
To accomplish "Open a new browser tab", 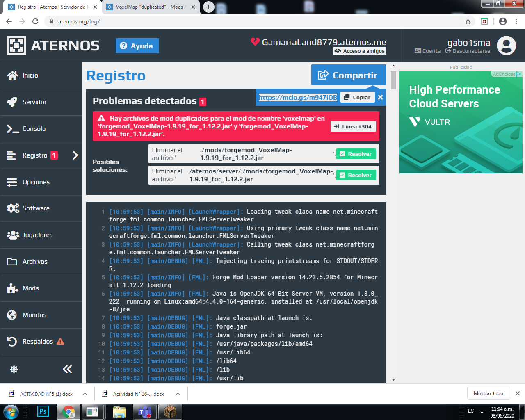I will (209, 7).
